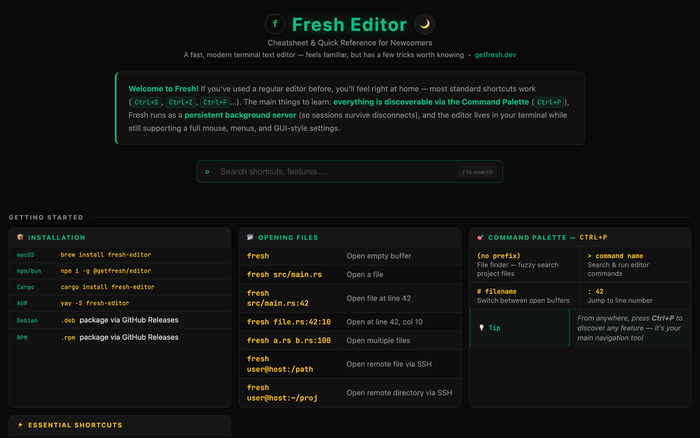The image size is (700, 438).
Task: Click the GETTING STARTED section label
Action: 46,217
